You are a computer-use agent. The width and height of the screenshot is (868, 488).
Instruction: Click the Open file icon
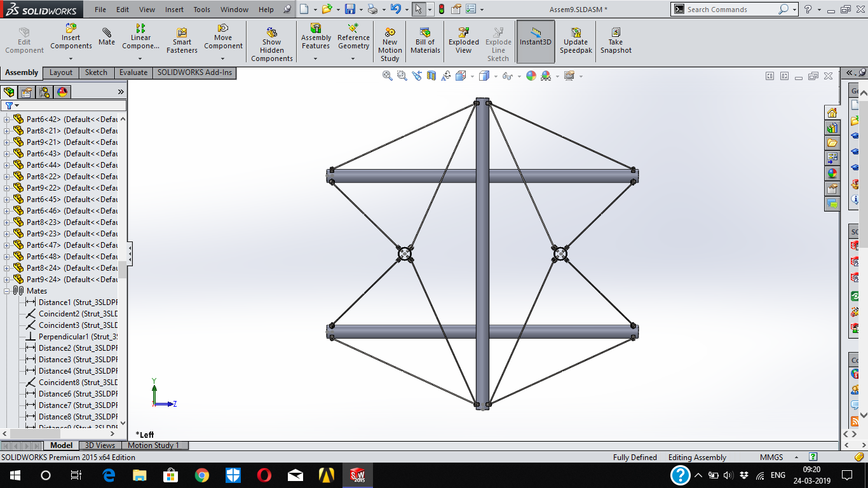tap(327, 9)
